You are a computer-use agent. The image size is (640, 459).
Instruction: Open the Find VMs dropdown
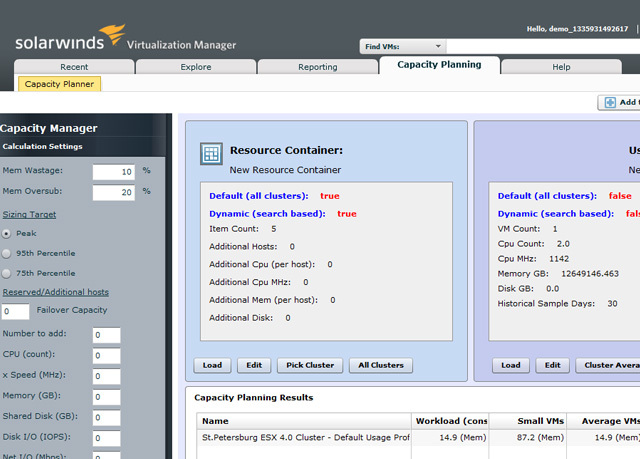402,47
